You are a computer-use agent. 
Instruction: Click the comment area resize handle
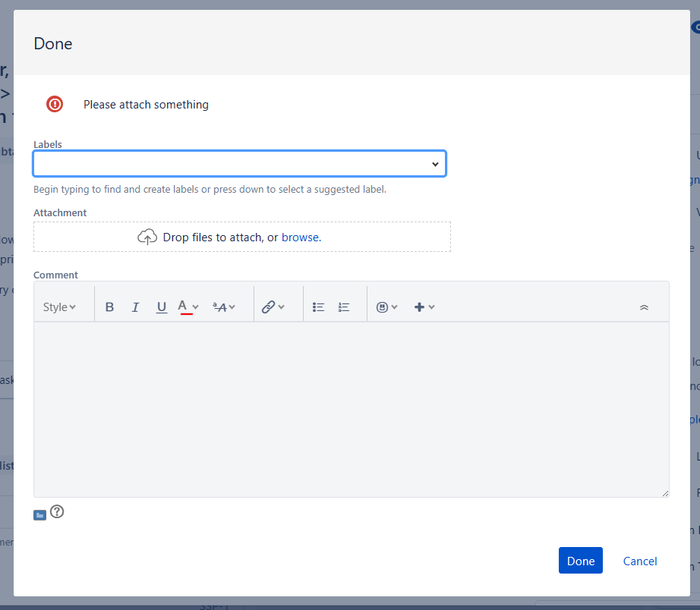coord(665,493)
